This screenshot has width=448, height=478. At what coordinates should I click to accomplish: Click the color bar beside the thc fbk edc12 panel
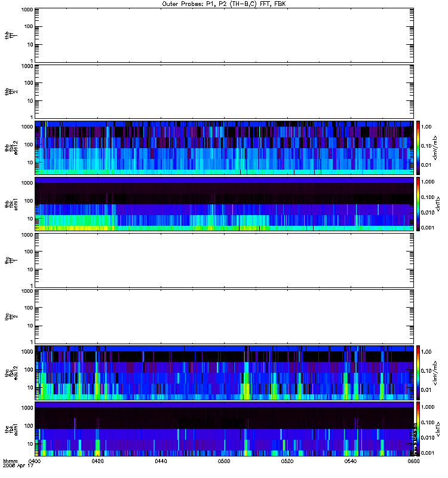click(418, 372)
